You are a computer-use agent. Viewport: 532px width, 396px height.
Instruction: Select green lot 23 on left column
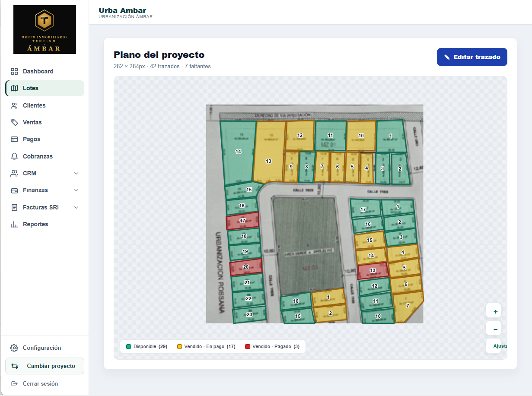tap(249, 314)
